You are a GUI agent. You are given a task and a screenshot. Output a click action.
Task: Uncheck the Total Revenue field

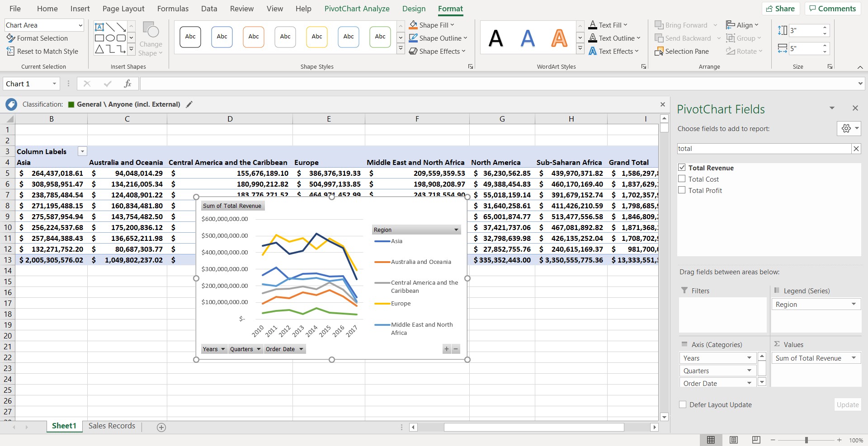click(682, 167)
